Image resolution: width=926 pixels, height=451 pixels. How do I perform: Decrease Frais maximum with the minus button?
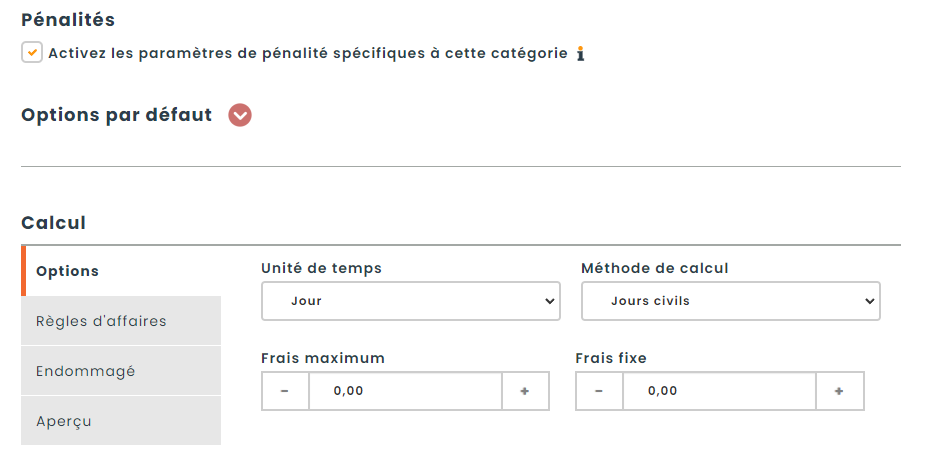[285, 391]
